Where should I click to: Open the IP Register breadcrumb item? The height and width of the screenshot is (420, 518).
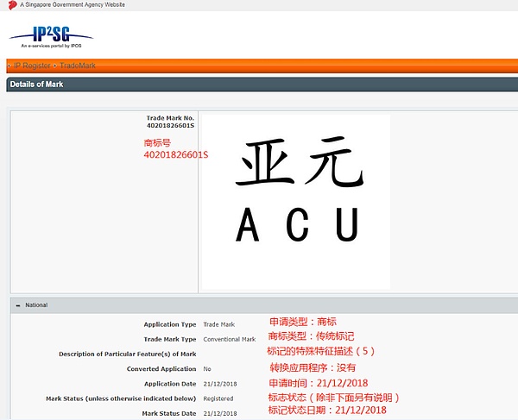click(x=32, y=66)
